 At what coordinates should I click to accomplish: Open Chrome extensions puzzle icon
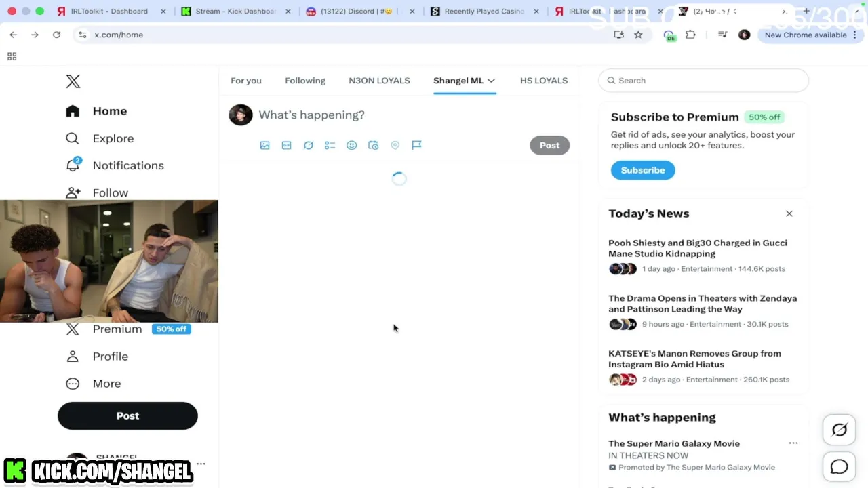coord(690,35)
